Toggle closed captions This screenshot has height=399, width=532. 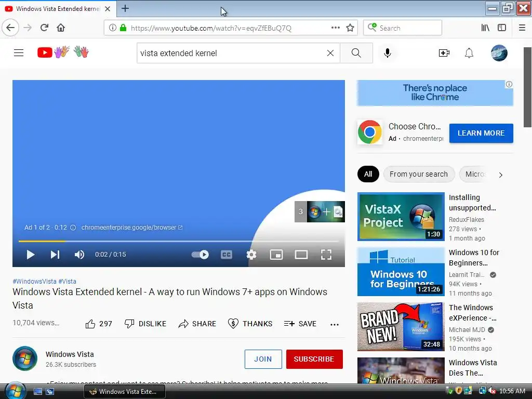click(x=227, y=255)
